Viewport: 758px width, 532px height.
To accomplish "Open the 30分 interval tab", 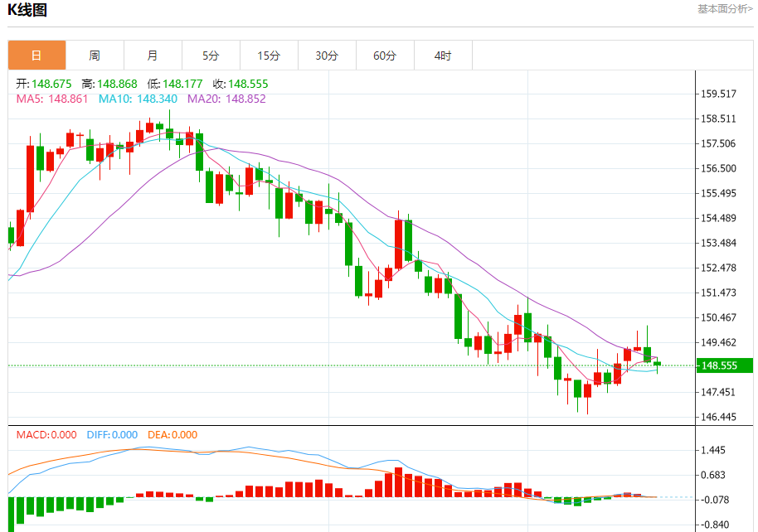I will [x=327, y=56].
